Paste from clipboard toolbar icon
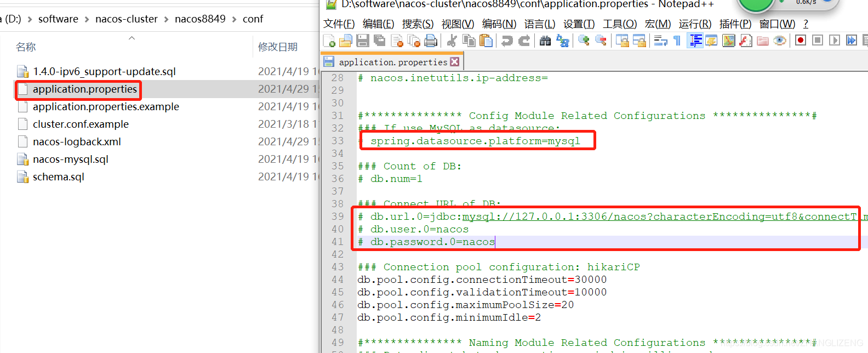This screenshot has width=868, height=353. 486,41
